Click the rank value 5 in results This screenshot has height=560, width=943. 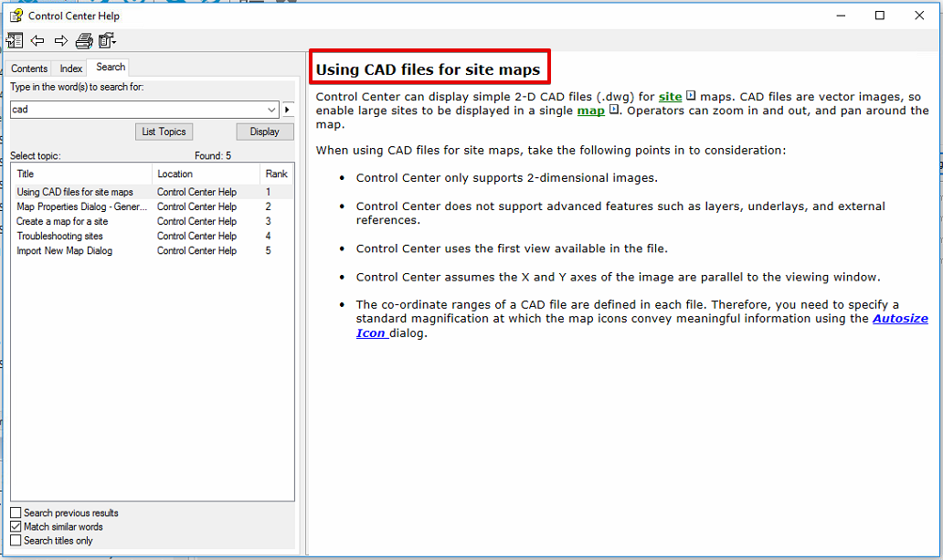[269, 251]
